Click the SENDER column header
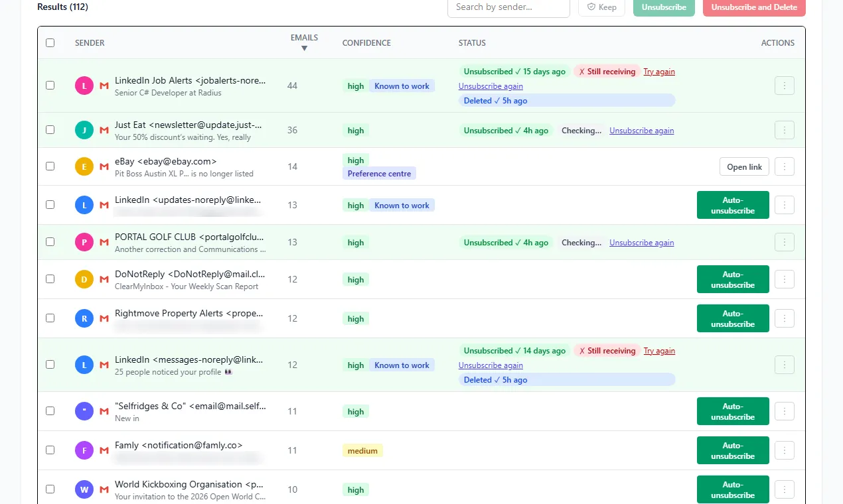The image size is (843, 504). 90,42
